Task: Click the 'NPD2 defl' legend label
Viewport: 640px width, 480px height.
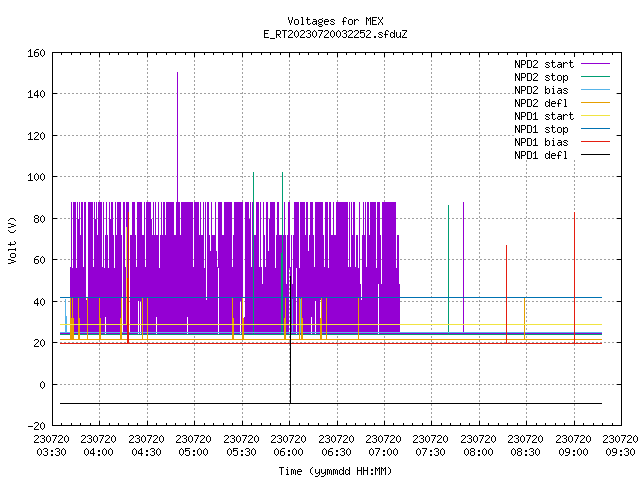Action: [x=541, y=103]
